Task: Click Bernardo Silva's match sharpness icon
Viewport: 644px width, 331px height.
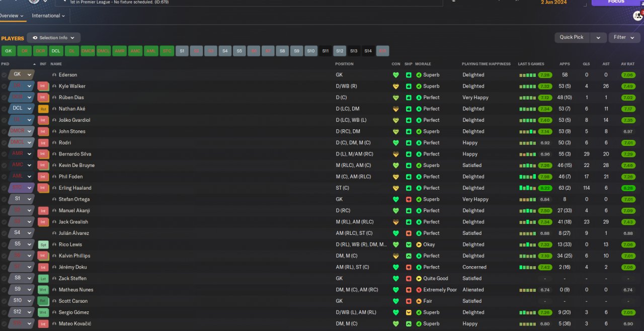Action: (409, 154)
